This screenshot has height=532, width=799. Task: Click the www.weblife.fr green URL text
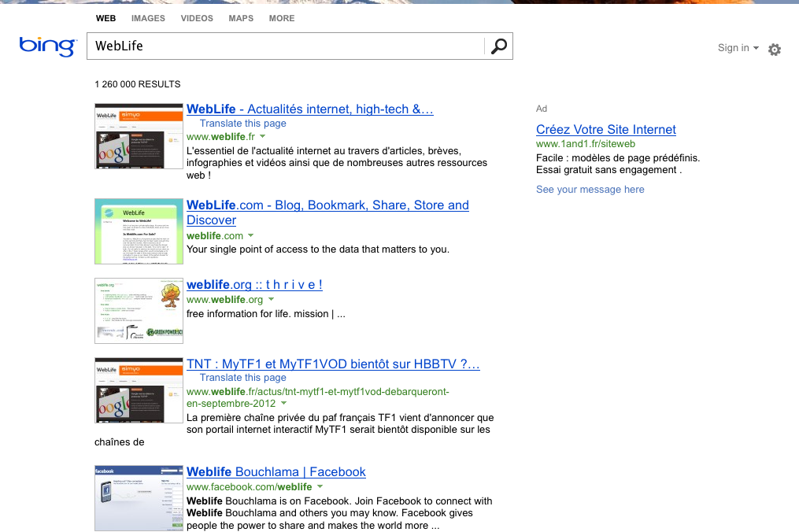[220, 137]
